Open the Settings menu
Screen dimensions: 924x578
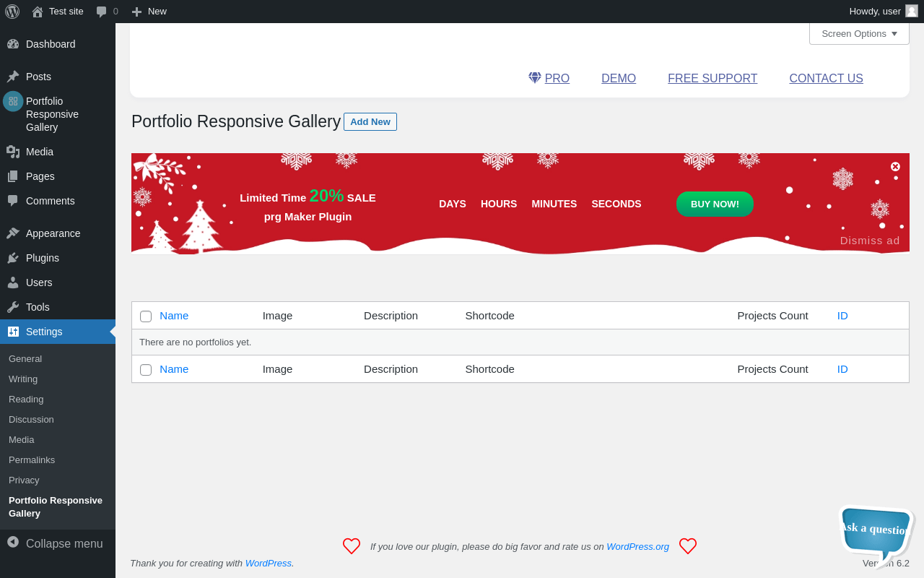[x=58, y=332]
